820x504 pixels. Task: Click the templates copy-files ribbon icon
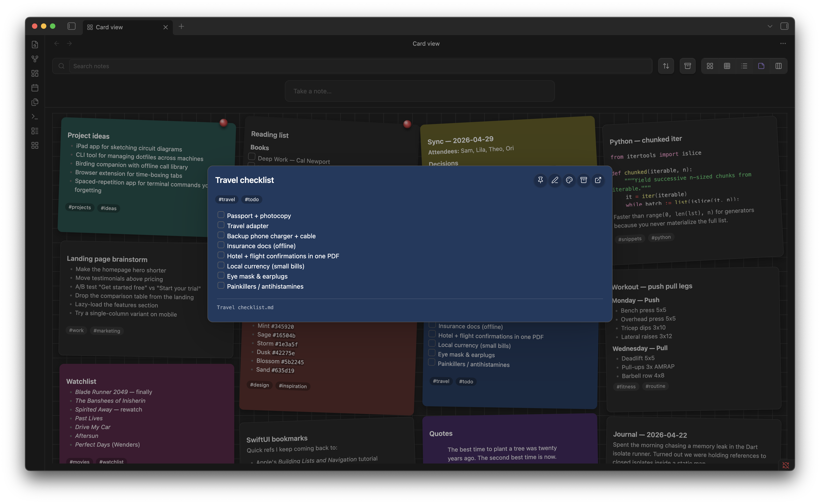[35, 102]
